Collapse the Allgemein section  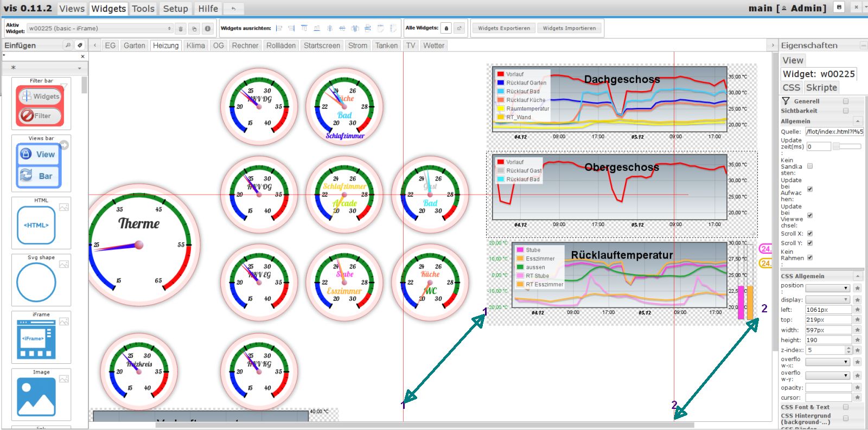858,121
